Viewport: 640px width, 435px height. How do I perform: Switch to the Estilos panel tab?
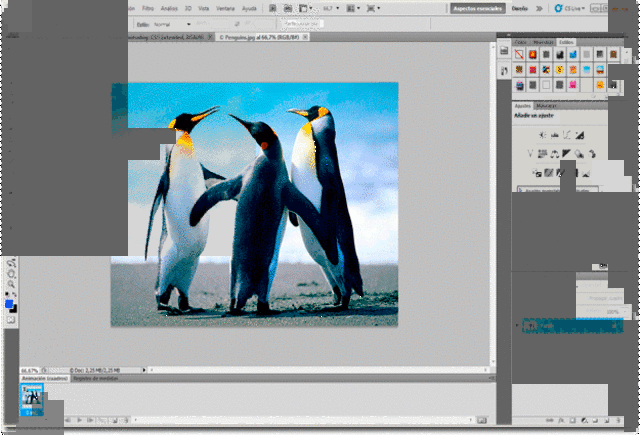566,42
